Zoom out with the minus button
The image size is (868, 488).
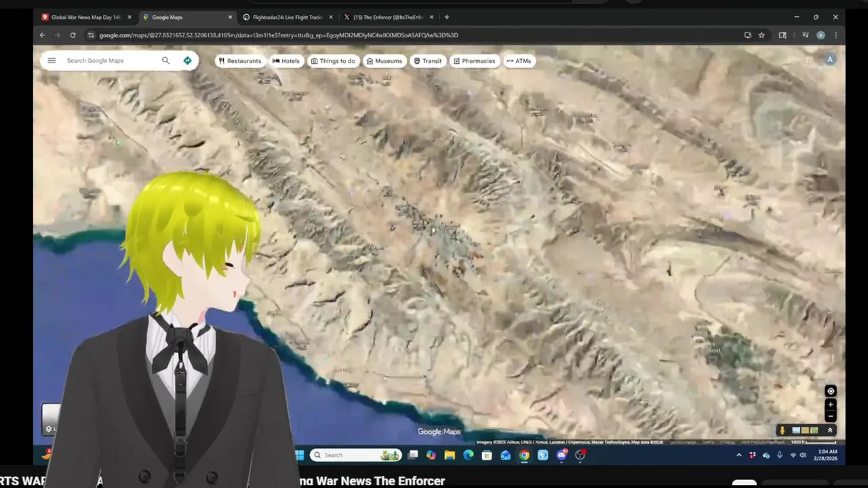click(x=830, y=415)
